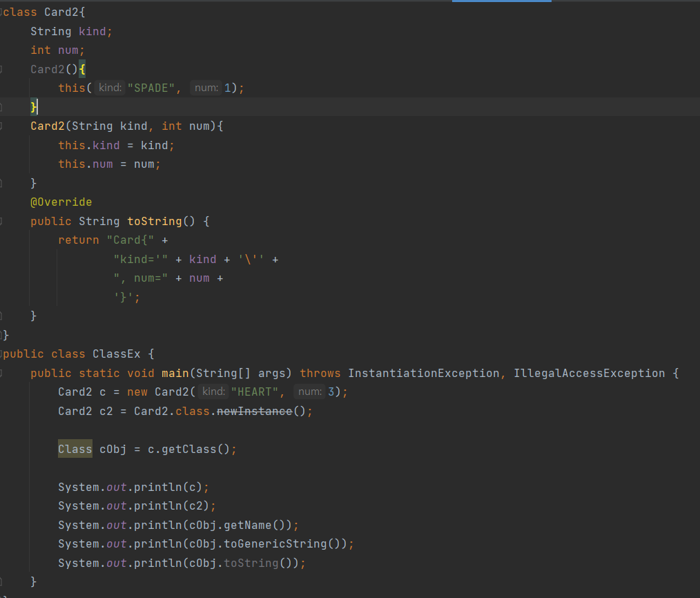Click the ", num=" string literal

click(x=141, y=278)
